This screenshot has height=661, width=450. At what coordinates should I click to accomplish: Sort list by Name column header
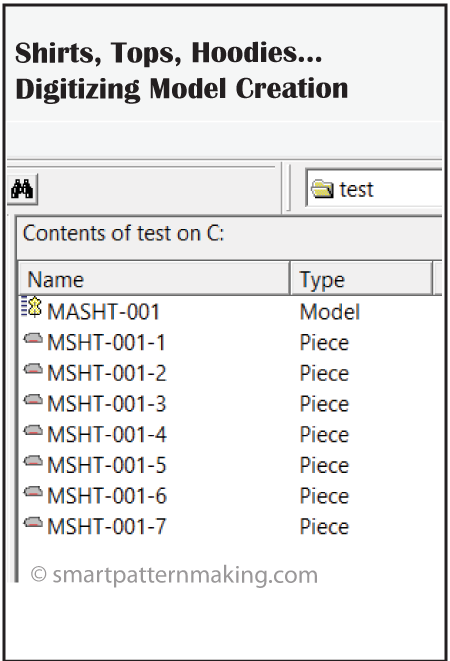click(x=154, y=279)
